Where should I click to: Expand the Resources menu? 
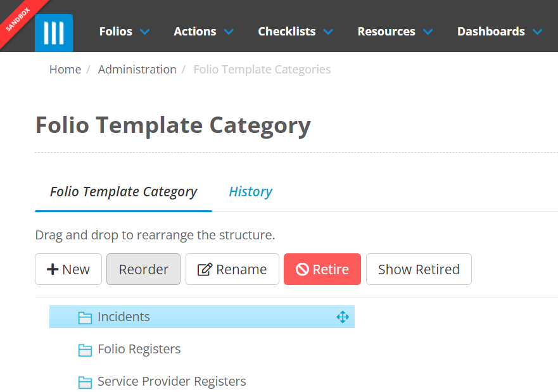coord(395,32)
